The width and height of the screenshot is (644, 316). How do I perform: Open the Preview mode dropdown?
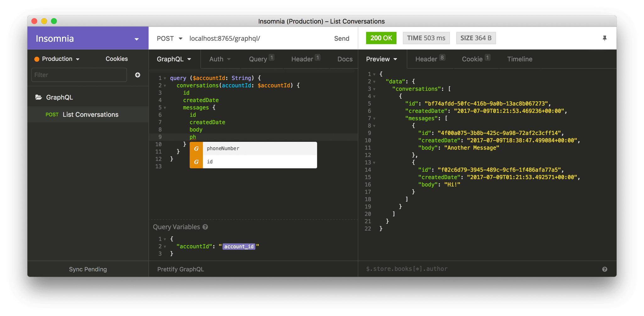(381, 59)
